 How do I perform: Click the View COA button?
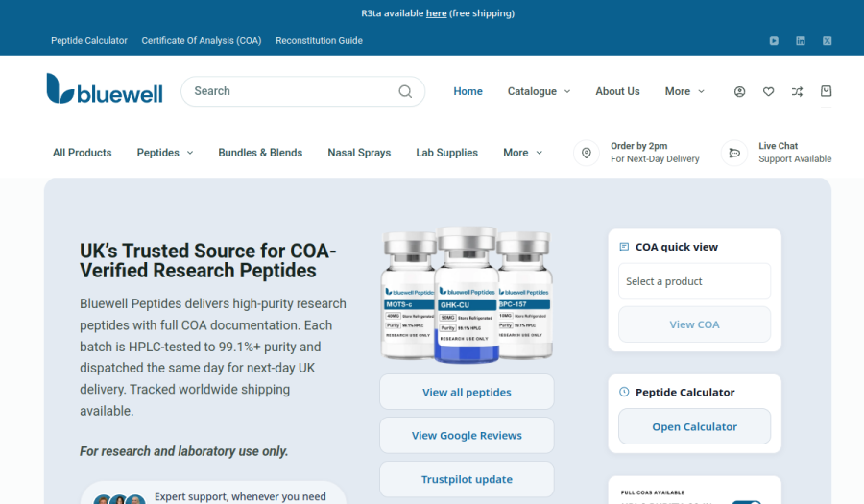694,324
